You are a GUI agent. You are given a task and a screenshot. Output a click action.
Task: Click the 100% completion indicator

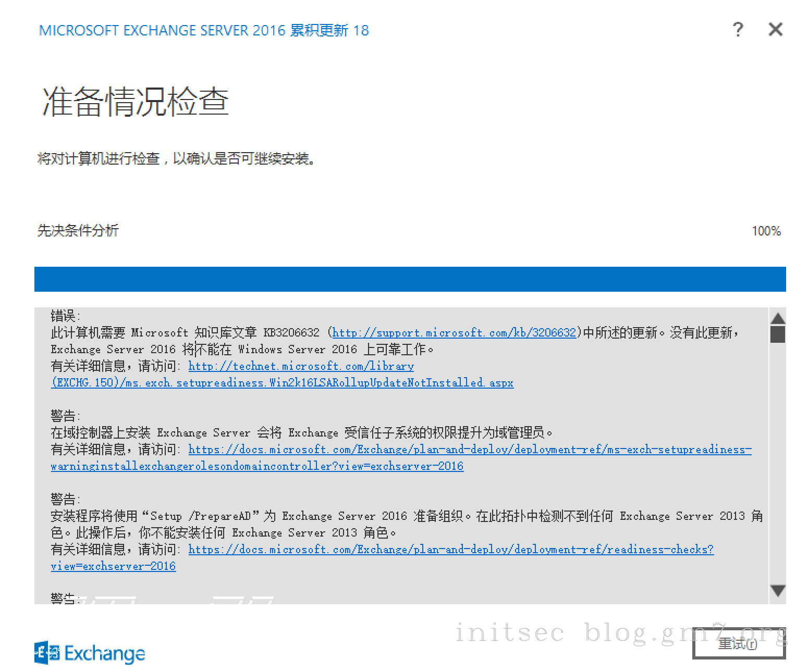coord(766,230)
